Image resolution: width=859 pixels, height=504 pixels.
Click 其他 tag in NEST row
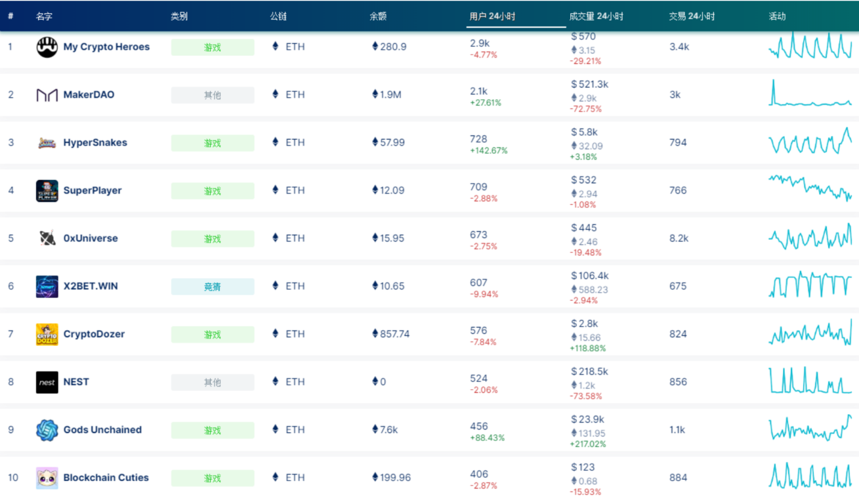coord(213,383)
